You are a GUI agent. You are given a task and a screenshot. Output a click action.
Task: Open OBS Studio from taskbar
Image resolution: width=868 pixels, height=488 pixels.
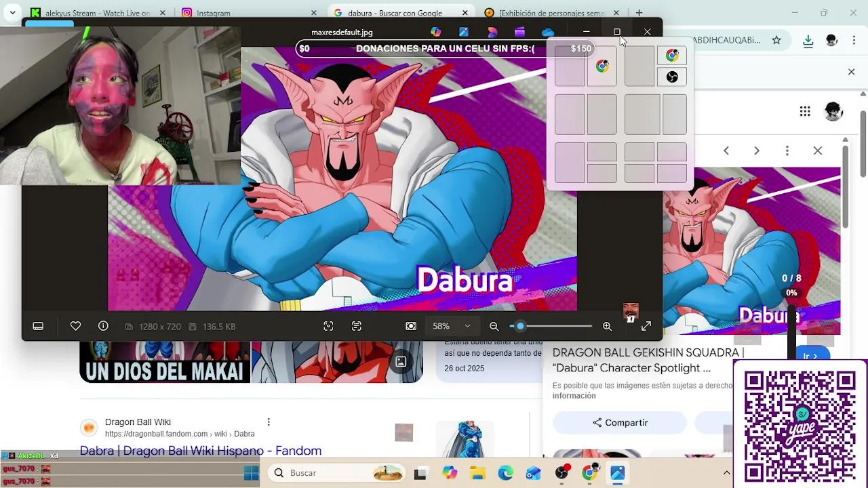[561, 473]
